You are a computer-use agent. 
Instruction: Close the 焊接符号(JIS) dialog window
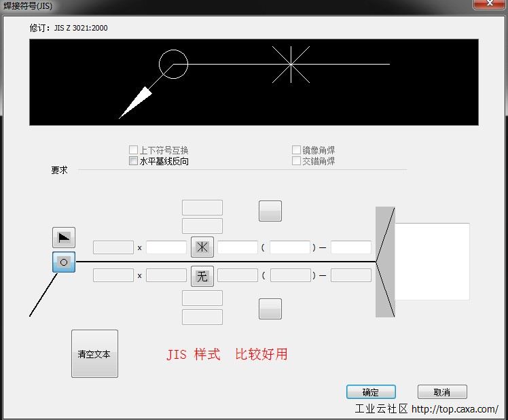click(490, 4)
